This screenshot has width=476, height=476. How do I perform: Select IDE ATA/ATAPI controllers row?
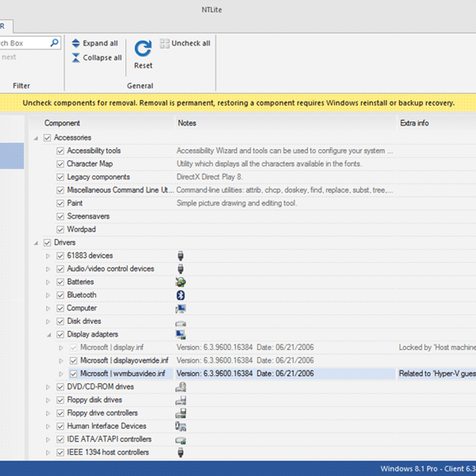coord(265,439)
